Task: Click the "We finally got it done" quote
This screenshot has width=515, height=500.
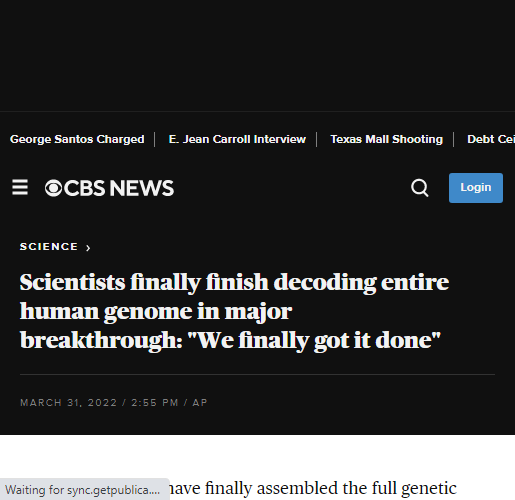Action: coord(314,340)
